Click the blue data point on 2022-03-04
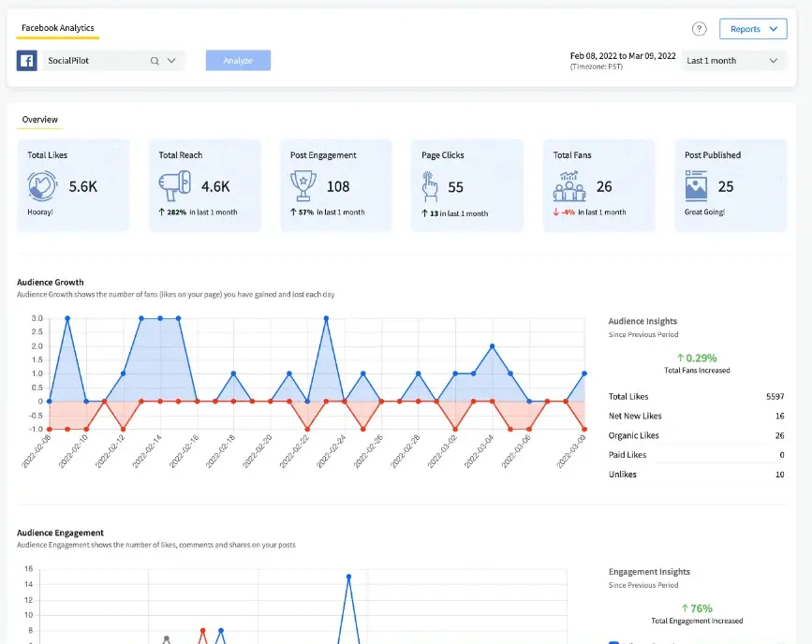 [x=492, y=345]
